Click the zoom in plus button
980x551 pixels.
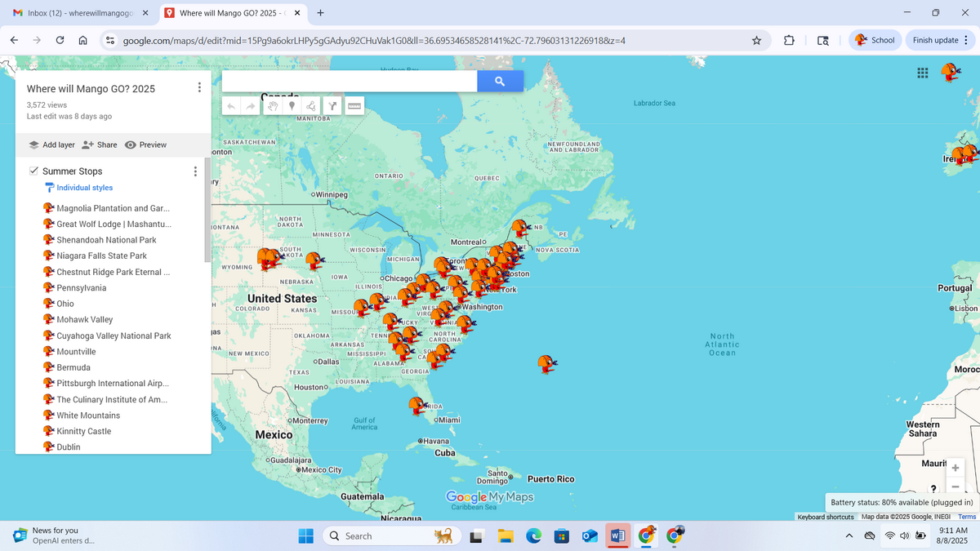pyautogui.click(x=955, y=468)
